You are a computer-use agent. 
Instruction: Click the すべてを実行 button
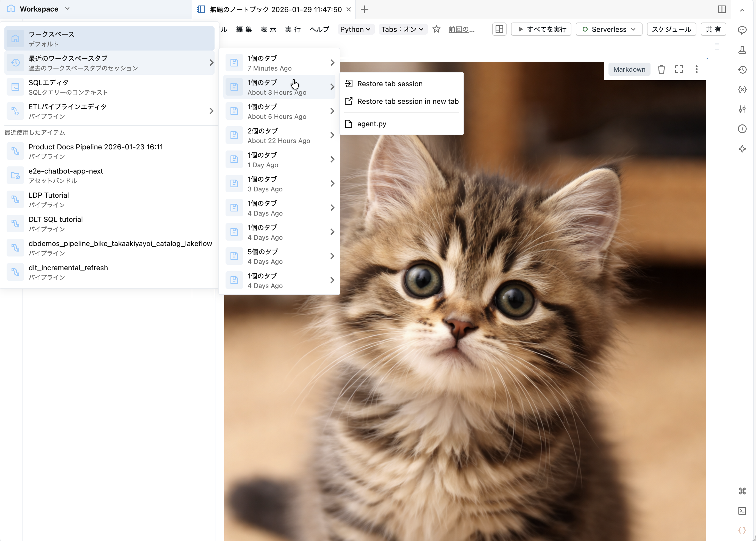(541, 29)
